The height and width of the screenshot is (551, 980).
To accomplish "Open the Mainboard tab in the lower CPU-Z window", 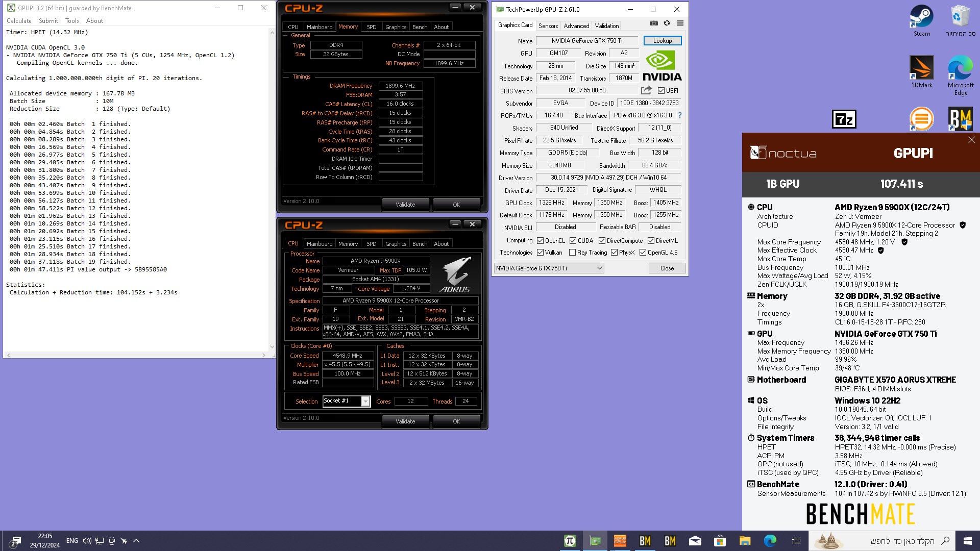I will coord(320,244).
